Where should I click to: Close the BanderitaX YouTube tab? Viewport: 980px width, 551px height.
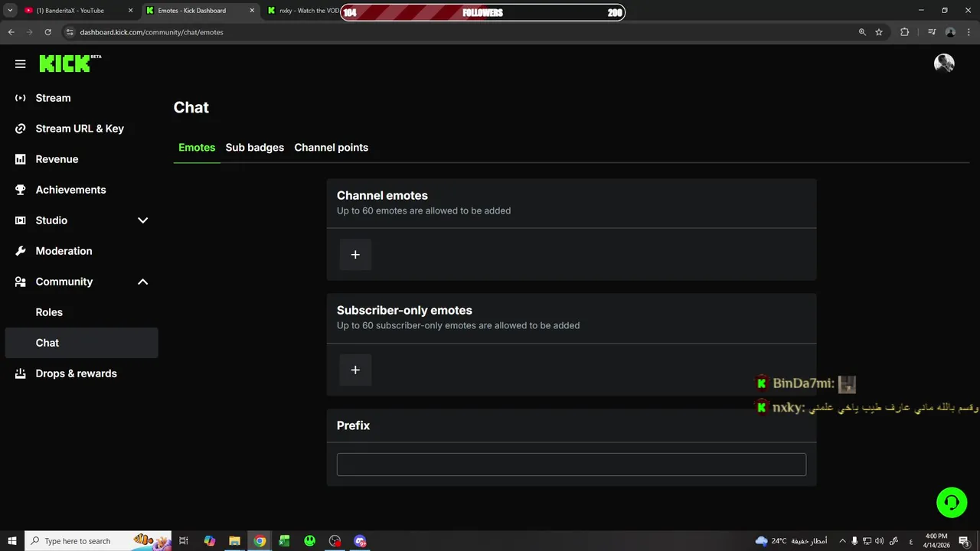pos(130,11)
